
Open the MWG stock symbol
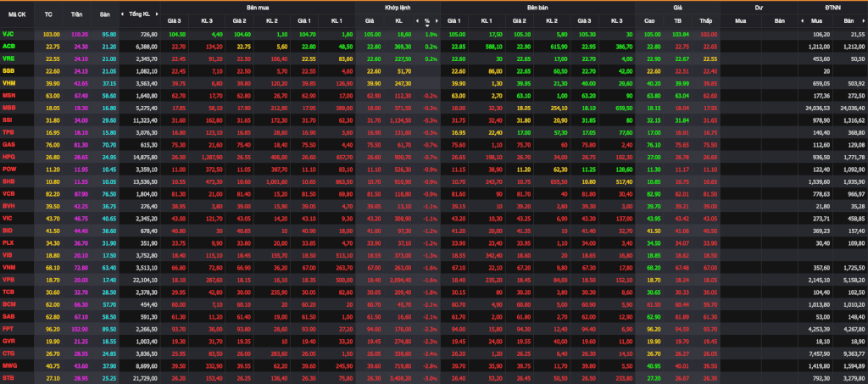[x=8, y=365]
